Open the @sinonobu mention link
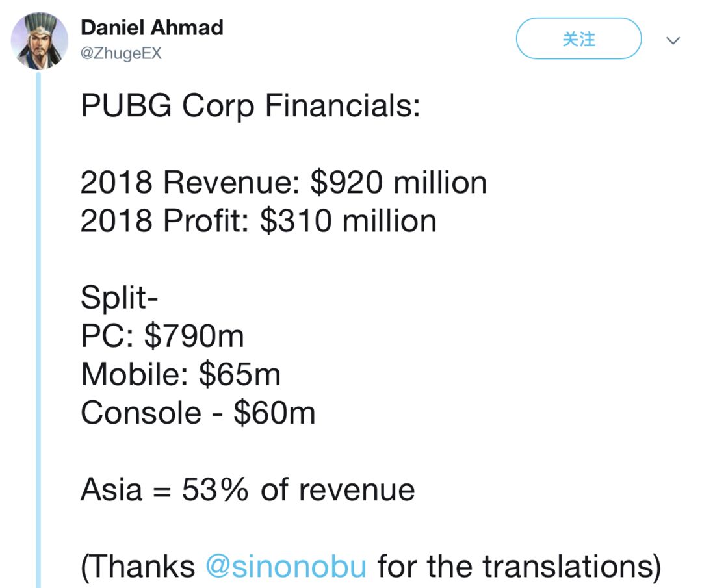 click(286, 566)
